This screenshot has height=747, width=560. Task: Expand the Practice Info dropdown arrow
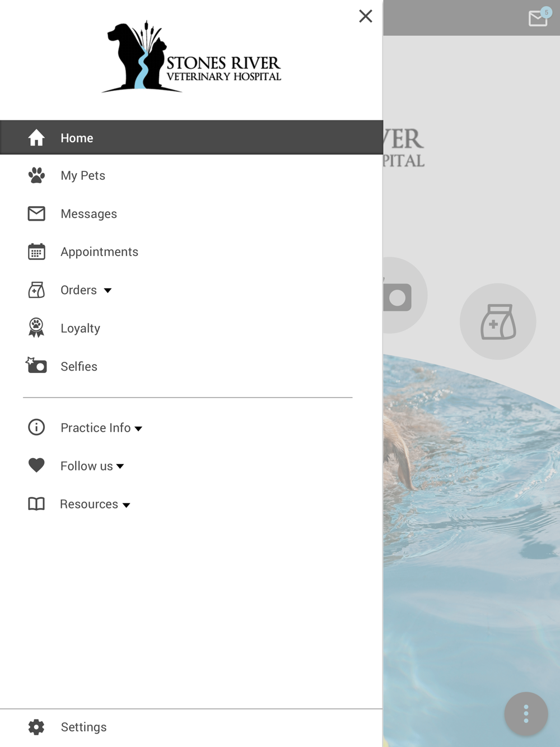point(138,429)
